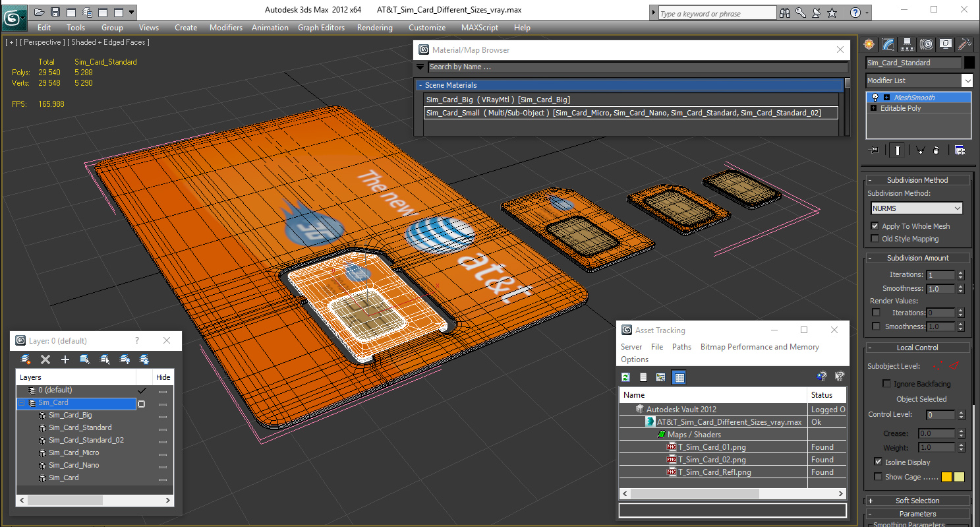Viewport: 980px width, 527px height.
Task: Toggle Apply To Whole Mesh checkbox
Action: pos(875,226)
